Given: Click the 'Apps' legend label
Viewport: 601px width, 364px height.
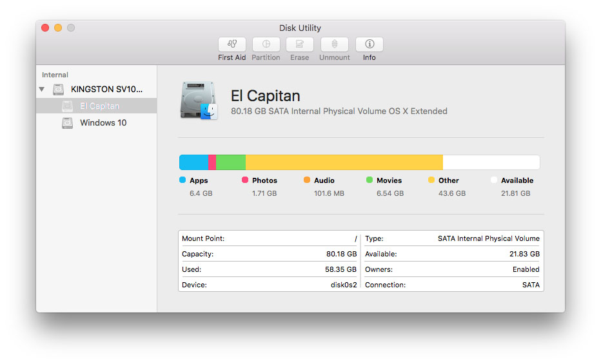Looking at the screenshot, I should tap(199, 180).
